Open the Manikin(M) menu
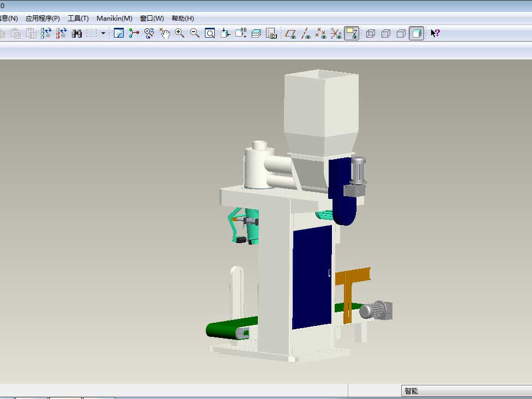532x399 pixels. click(x=114, y=19)
